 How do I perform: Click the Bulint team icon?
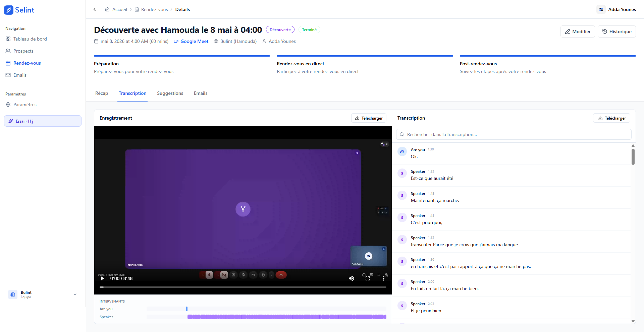click(x=13, y=294)
